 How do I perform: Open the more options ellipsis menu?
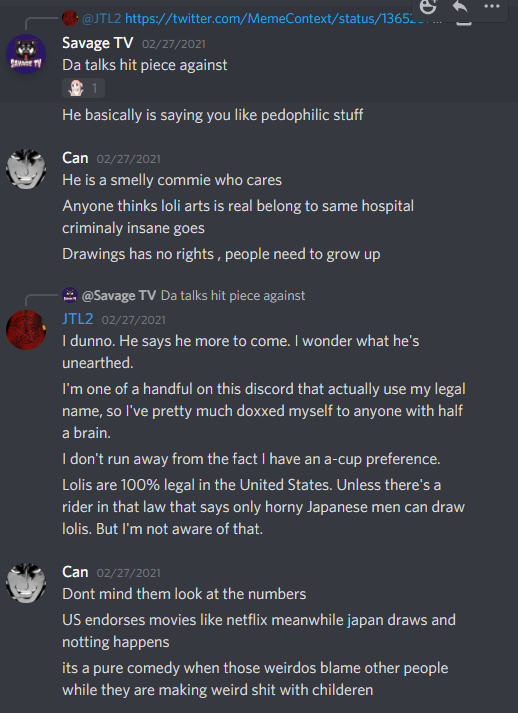[x=492, y=6]
